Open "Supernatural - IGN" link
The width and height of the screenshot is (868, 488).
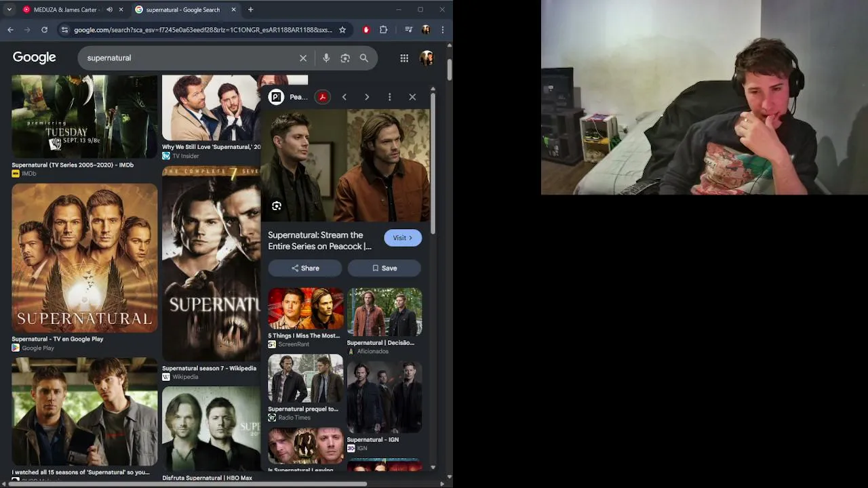[373, 439]
